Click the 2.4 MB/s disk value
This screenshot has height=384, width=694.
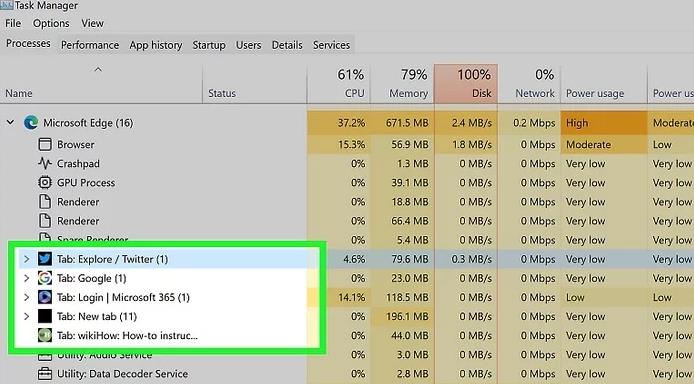point(471,123)
